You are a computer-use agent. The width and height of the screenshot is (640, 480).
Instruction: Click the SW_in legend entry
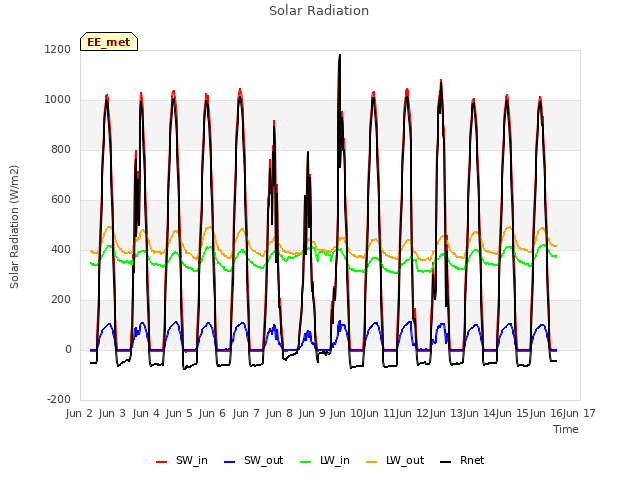coord(182,461)
